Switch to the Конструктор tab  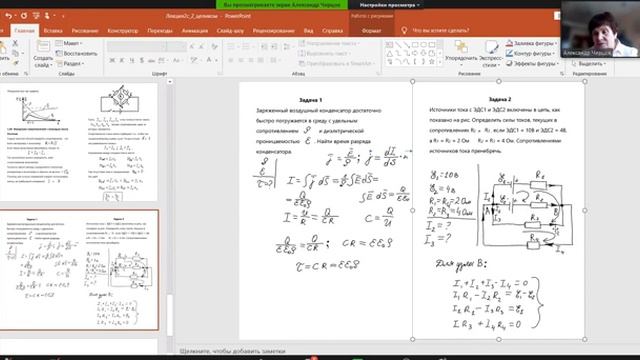point(122,31)
